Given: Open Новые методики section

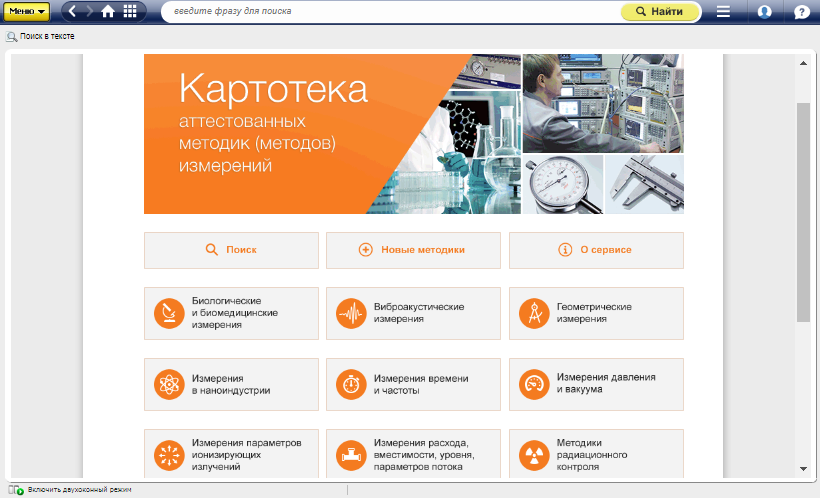Looking at the screenshot, I should click(413, 250).
